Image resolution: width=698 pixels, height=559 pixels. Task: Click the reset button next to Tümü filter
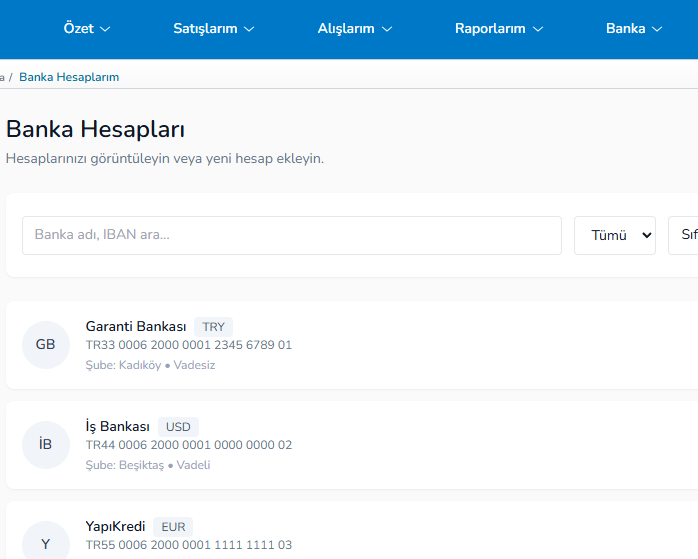pos(683,235)
